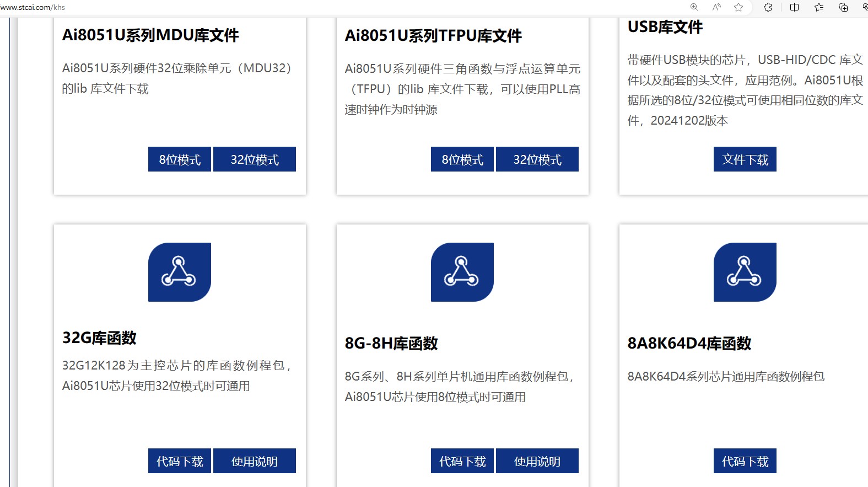Click 代码下载 under 8A8K64D4库函数
This screenshot has height=487, width=868.
click(745, 461)
